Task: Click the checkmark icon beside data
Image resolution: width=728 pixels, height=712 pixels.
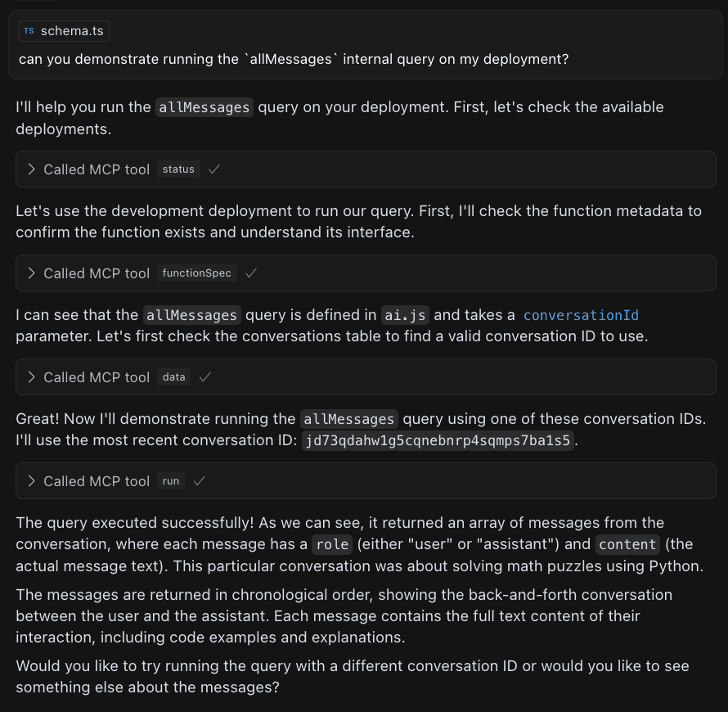Action: [x=205, y=377]
